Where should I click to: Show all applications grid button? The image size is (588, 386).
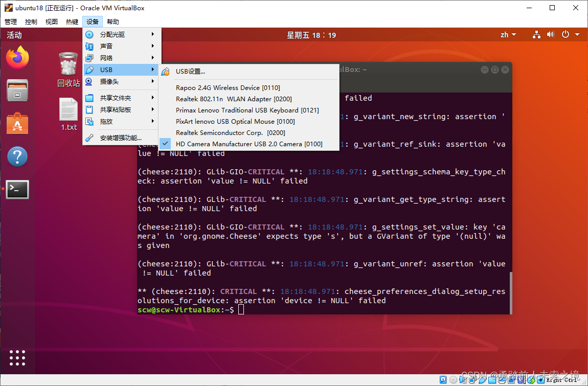coord(17,358)
